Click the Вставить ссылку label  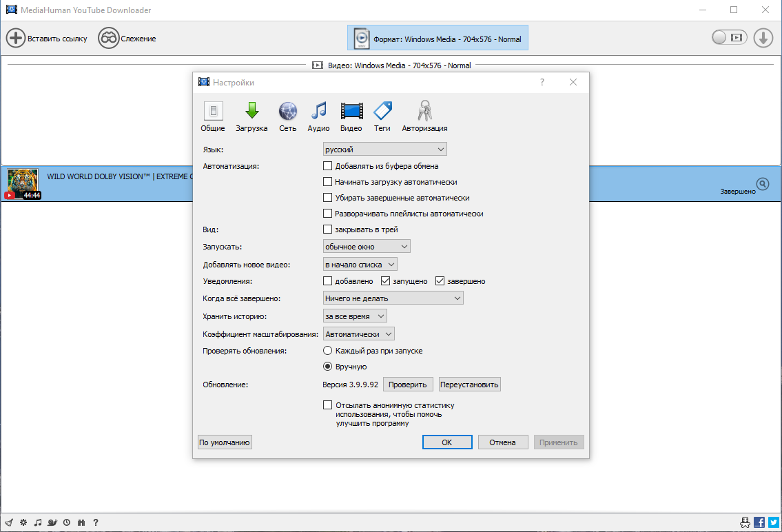click(57, 39)
